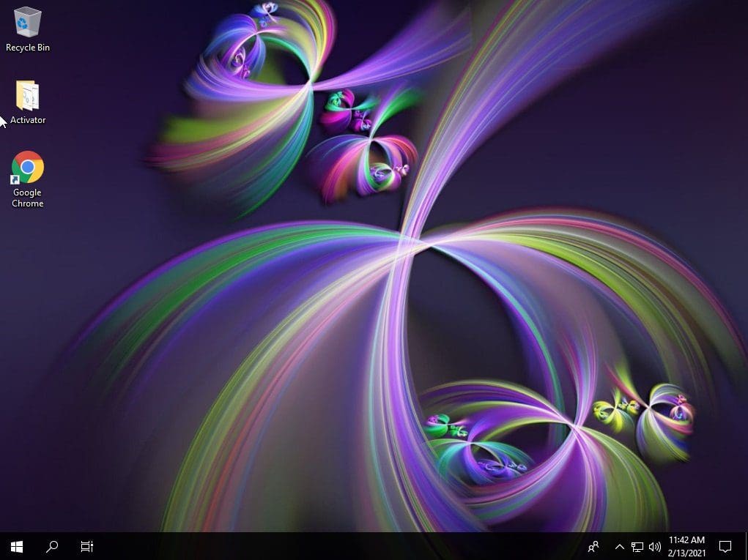Click the Show Desktop strip at taskbar's right edge

tap(746, 546)
